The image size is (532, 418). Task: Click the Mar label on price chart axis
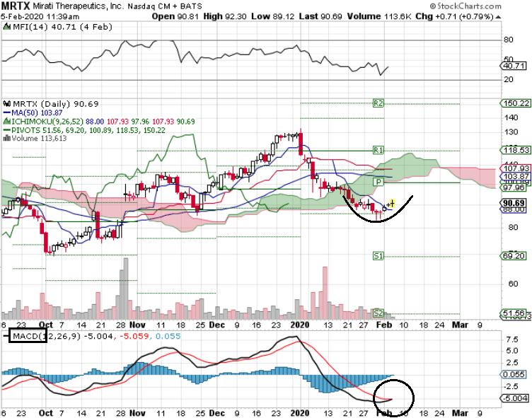460,325
